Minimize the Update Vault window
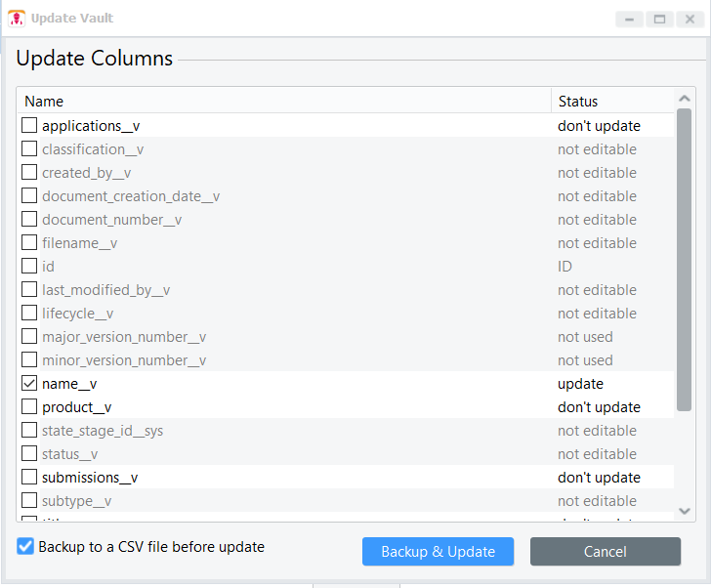711x588 pixels. (630, 19)
